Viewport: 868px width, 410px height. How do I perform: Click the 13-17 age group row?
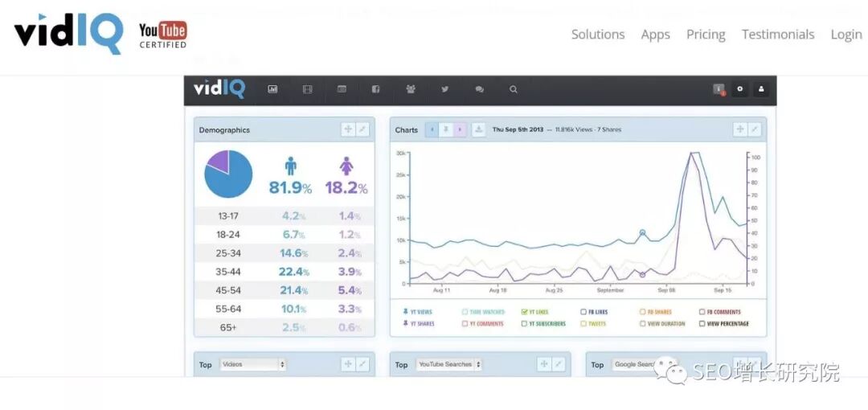pyautogui.click(x=285, y=216)
